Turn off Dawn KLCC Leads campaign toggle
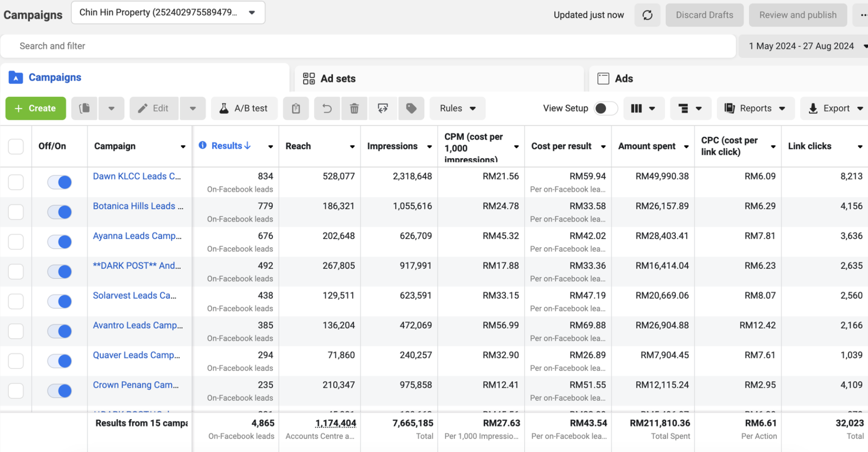The width and height of the screenshot is (868, 452). click(60, 182)
